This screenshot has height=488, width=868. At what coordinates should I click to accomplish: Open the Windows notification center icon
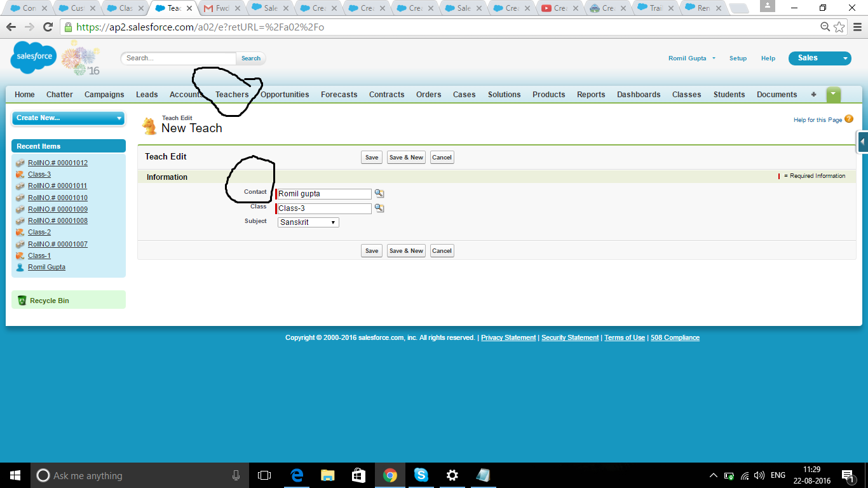click(x=848, y=475)
